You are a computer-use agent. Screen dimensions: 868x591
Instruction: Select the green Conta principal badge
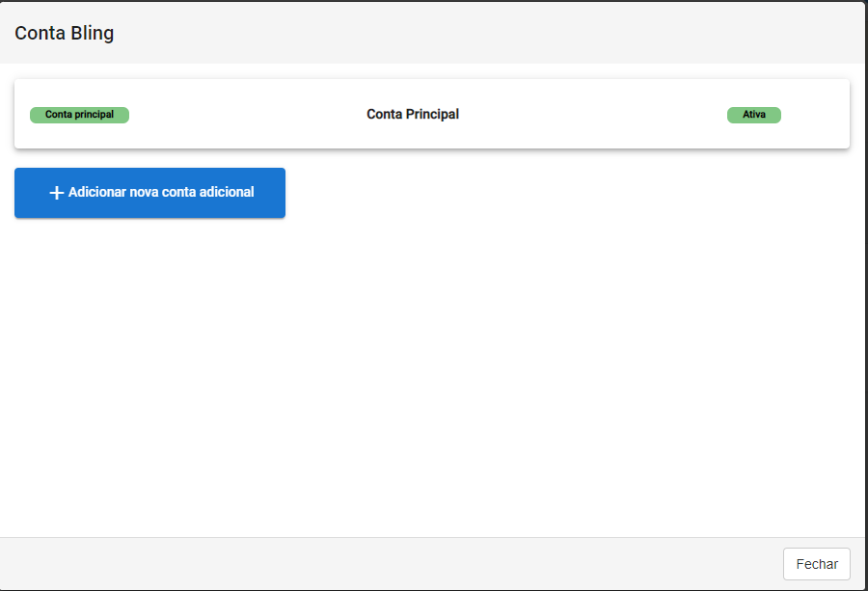coord(80,115)
